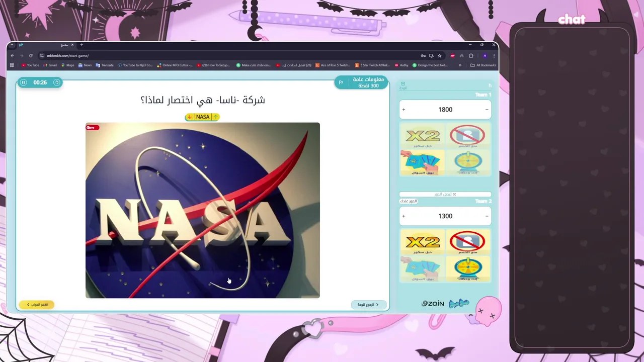Screen dimensions: 644x362
Task: Click the Team 1 score field showing 1800
Action: point(445,110)
